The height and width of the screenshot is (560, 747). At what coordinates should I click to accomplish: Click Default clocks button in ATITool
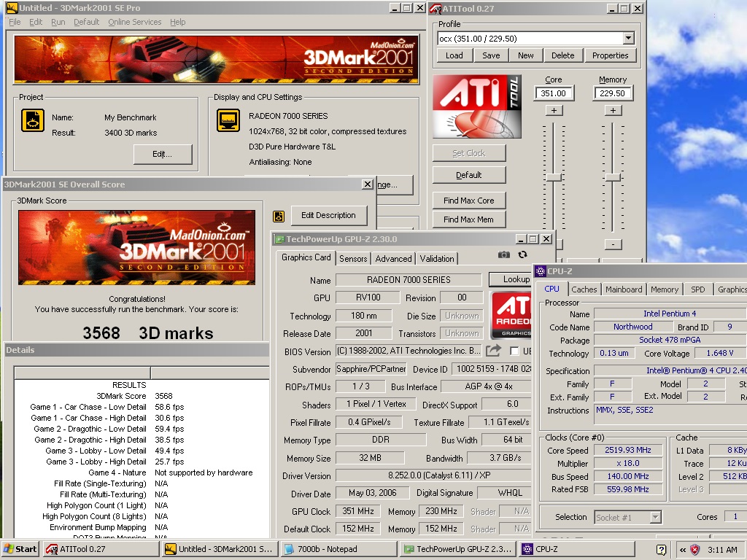click(x=469, y=175)
